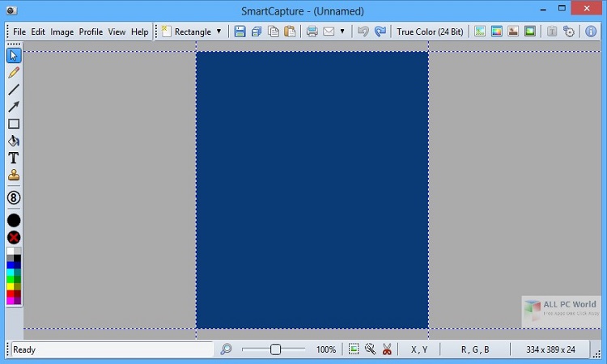Open the line width number 8 selector
This screenshot has height=364, width=607.
click(x=14, y=197)
